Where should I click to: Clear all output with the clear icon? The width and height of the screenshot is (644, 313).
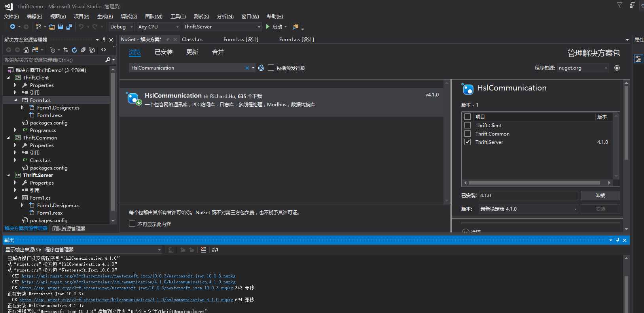pyautogui.click(x=203, y=250)
